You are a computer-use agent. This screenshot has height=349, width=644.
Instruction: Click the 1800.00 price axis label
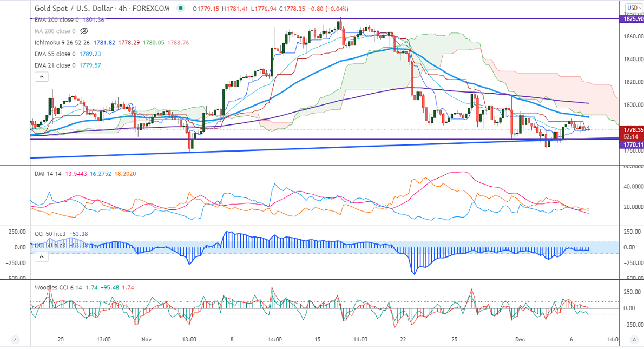tap(633, 105)
